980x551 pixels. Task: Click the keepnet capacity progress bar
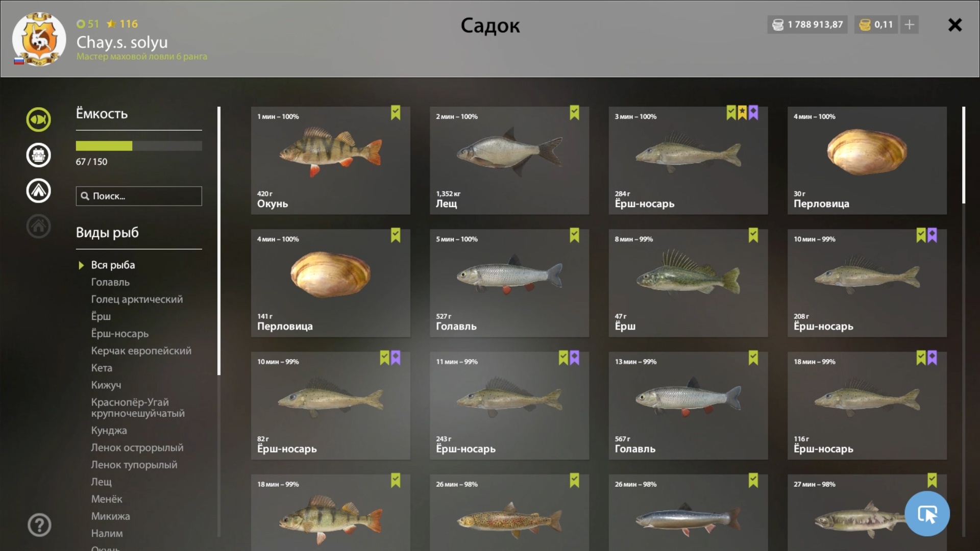coord(139,146)
